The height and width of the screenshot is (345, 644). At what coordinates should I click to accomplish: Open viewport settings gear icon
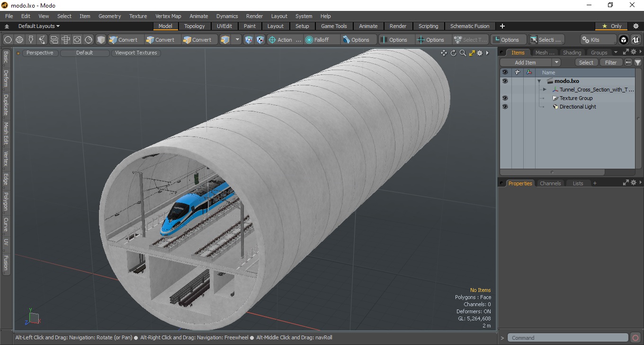click(480, 53)
